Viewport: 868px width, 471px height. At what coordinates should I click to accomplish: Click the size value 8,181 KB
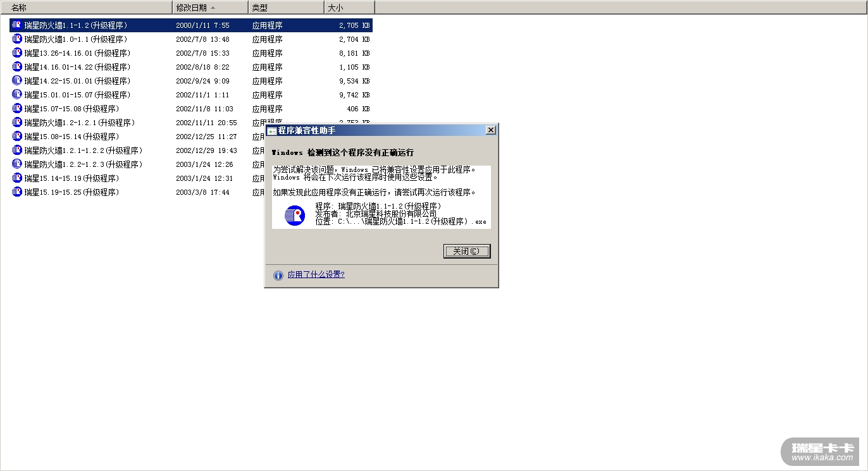point(354,54)
